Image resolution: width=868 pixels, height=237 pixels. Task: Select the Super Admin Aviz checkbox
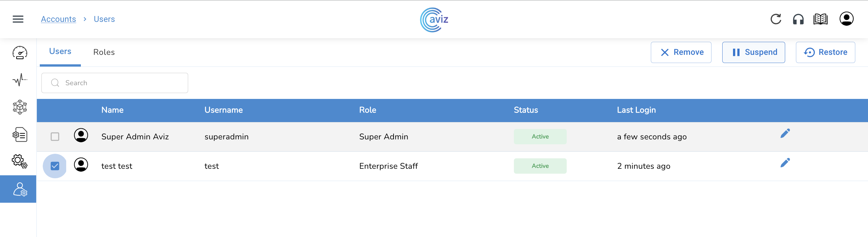pos(55,136)
